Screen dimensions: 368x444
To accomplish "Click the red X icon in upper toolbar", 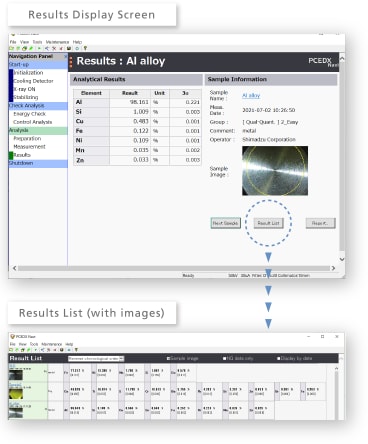I will click(54, 48).
